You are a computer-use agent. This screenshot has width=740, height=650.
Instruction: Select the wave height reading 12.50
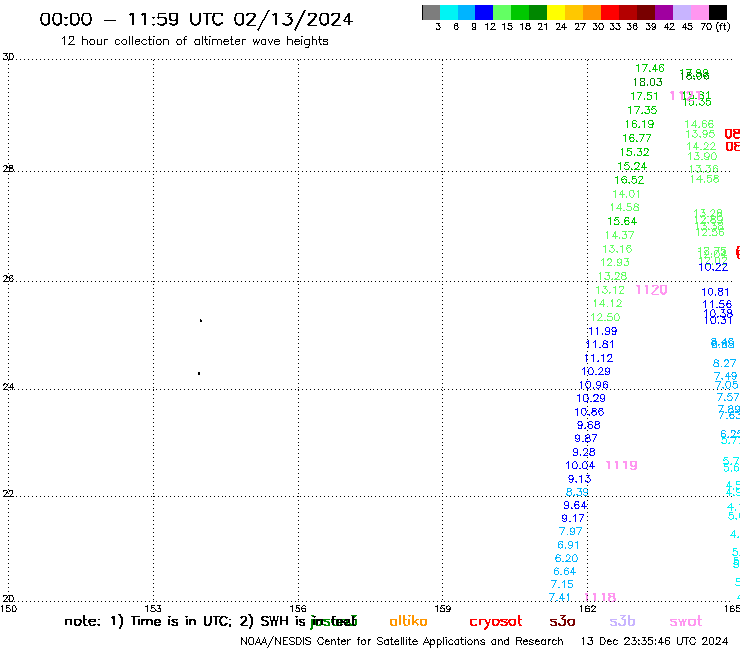point(605,317)
